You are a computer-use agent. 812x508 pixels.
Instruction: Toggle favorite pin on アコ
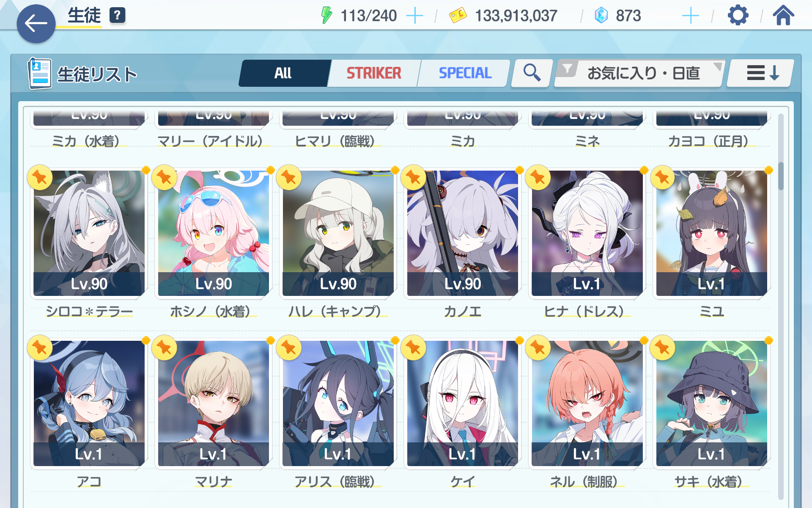(x=40, y=348)
